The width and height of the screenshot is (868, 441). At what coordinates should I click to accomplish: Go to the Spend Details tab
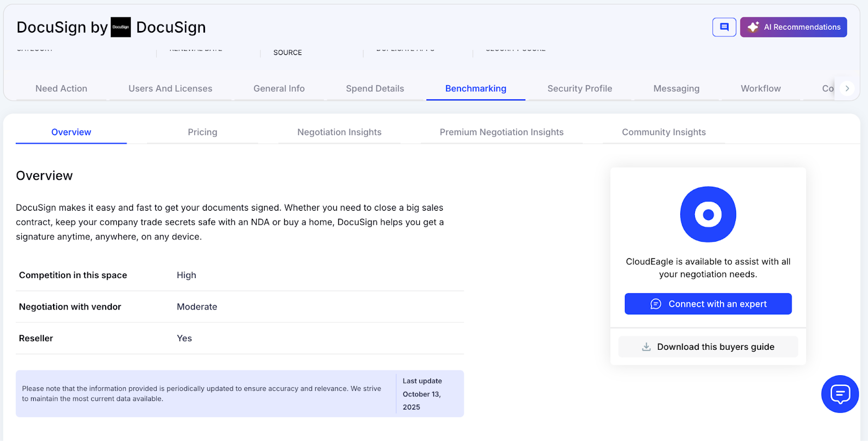click(375, 89)
